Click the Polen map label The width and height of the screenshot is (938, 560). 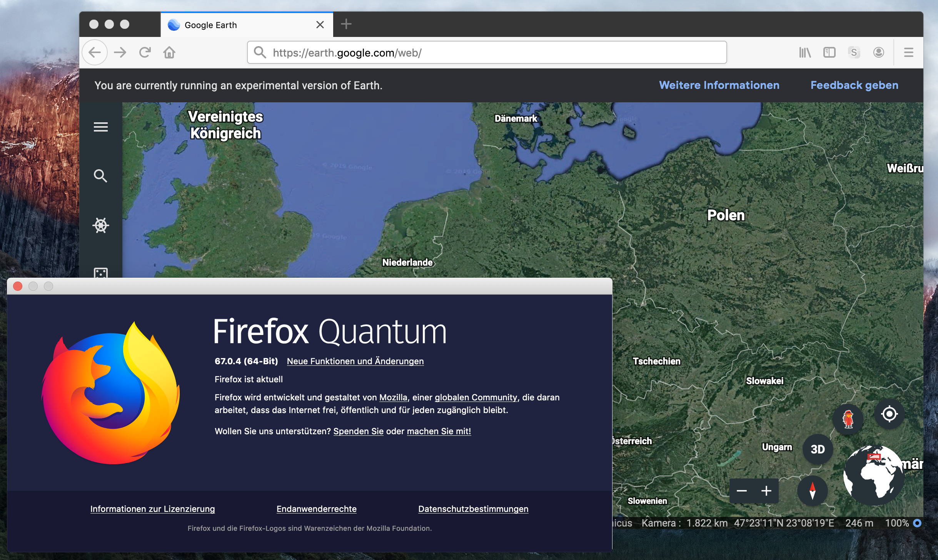pos(726,215)
